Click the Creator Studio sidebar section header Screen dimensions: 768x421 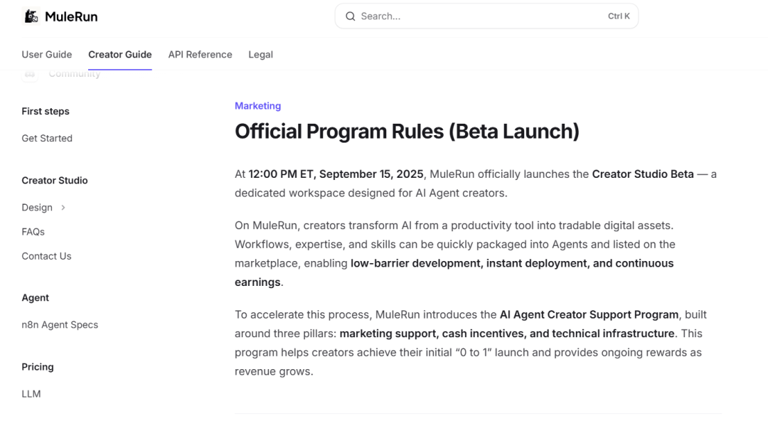[55, 181]
